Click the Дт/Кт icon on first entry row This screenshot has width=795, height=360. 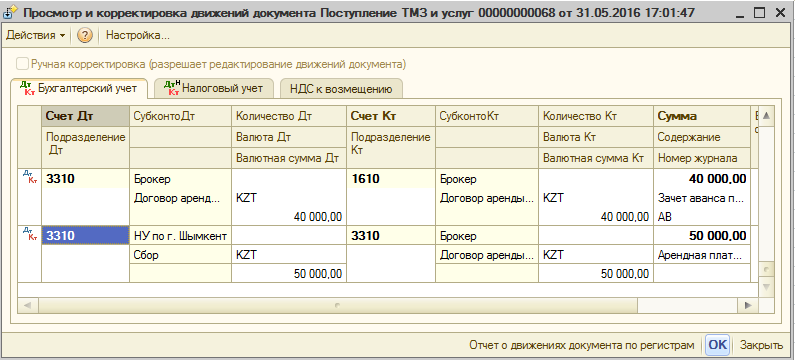29,176
